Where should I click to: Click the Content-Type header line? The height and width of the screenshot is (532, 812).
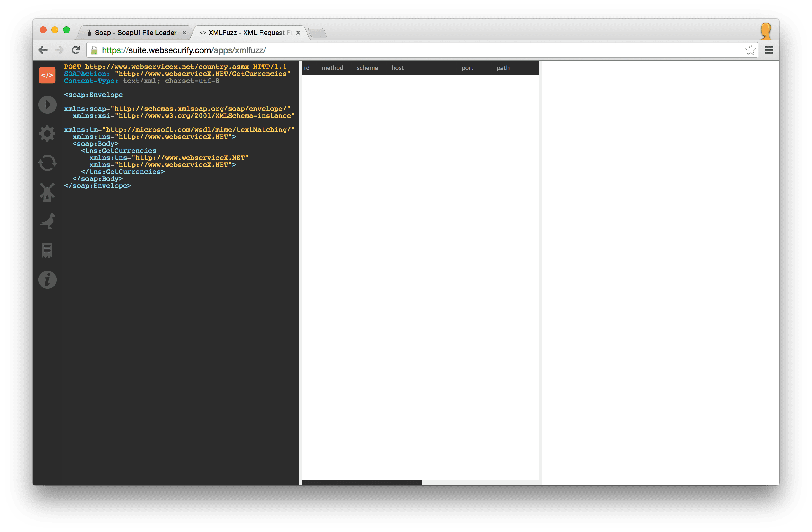click(141, 81)
